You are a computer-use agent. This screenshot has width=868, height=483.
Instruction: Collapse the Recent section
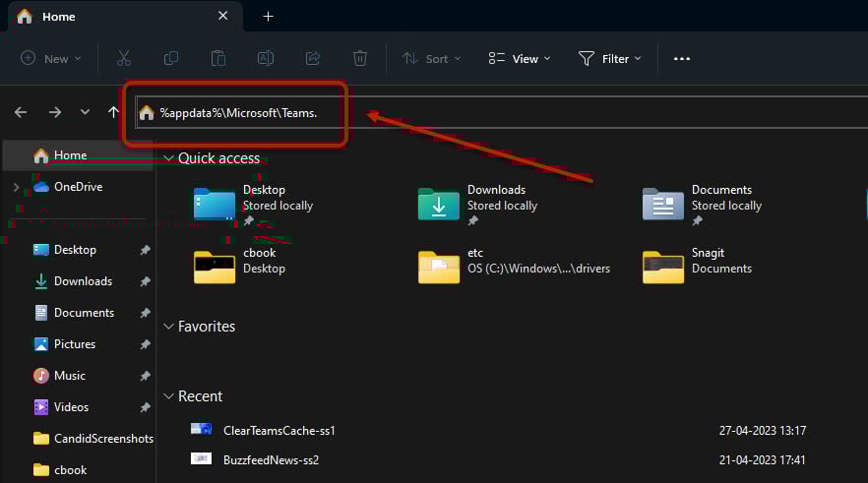pyautogui.click(x=169, y=396)
